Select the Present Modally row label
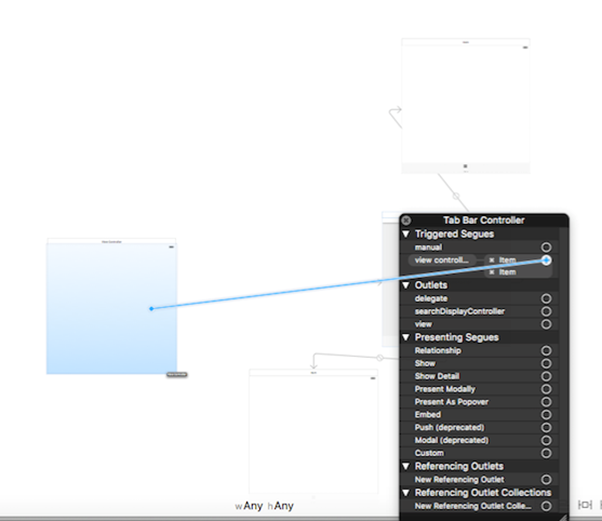Screen dimensions: 602x521 pos(445,389)
